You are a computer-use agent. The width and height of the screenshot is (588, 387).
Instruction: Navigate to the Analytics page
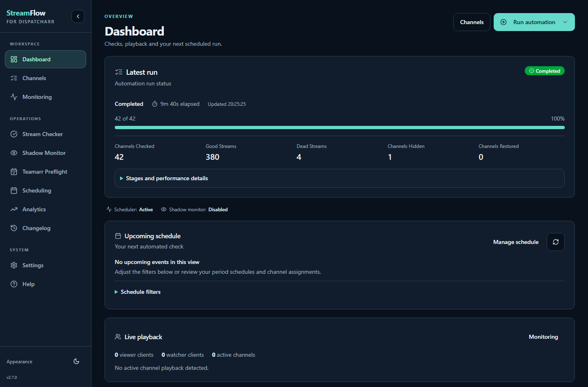(45, 209)
